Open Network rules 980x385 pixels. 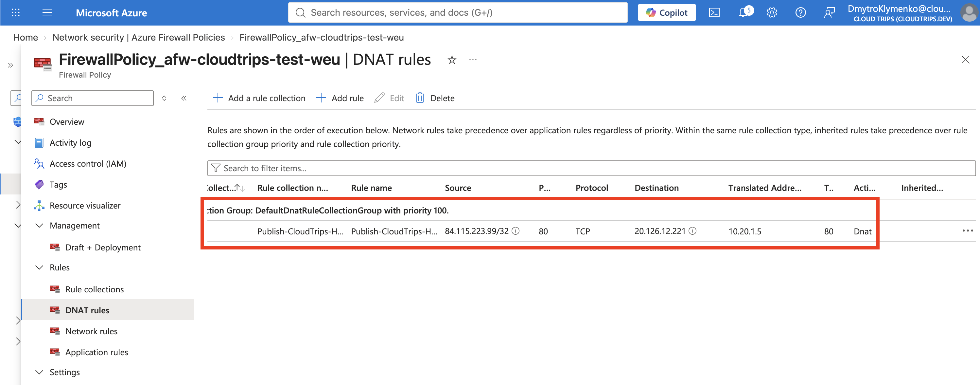91,331
